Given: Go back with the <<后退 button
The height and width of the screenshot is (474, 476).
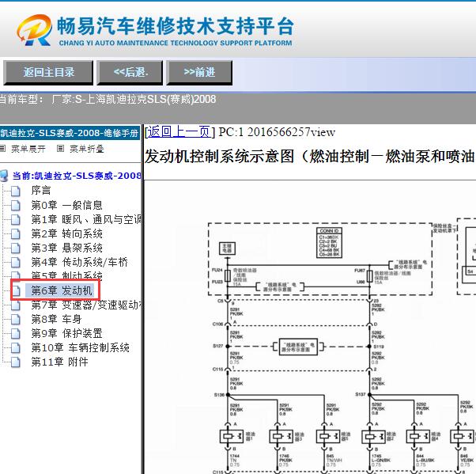Looking at the screenshot, I should pos(130,72).
